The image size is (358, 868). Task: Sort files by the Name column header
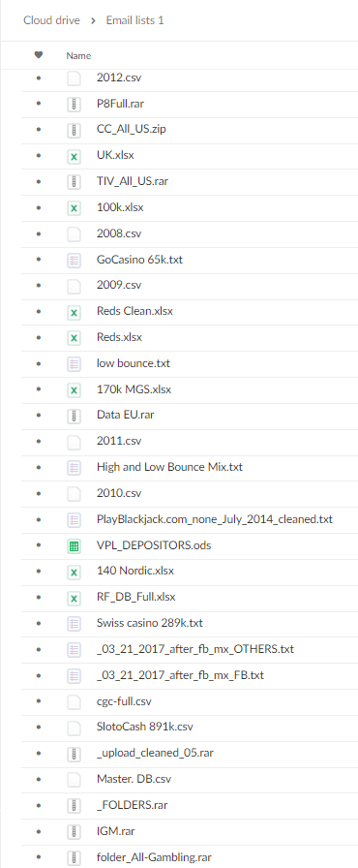(78, 55)
